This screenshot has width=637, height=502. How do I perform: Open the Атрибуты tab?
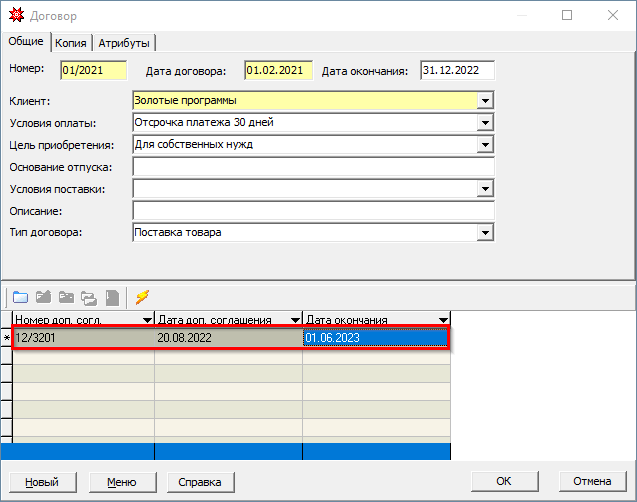(x=124, y=43)
